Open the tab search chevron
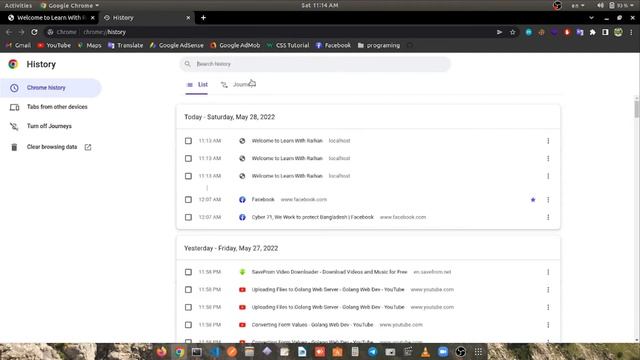The height and width of the screenshot is (360, 640). tap(591, 18)
